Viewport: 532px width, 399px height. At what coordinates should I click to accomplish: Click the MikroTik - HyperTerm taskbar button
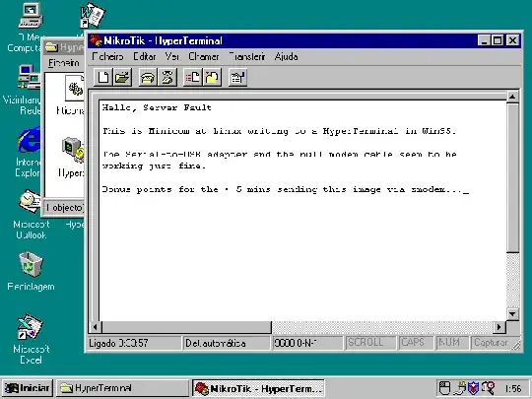[x=258, y=388]
